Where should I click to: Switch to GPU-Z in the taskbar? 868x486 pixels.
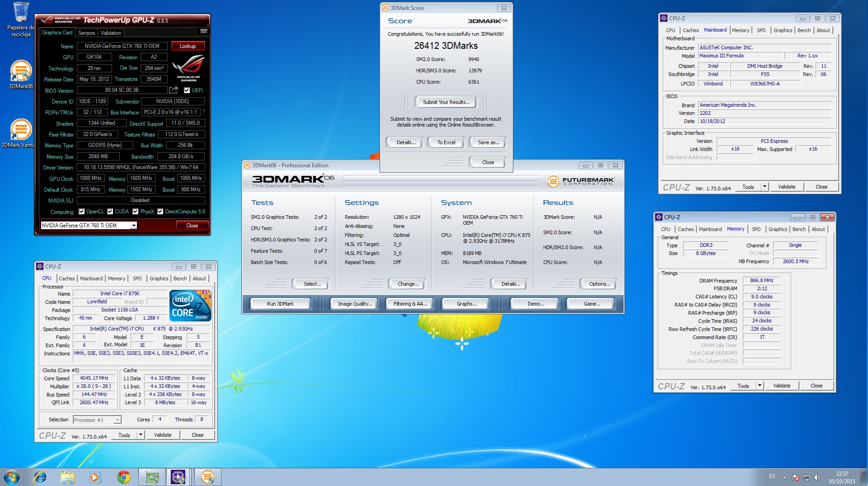(x=151, y=477)
